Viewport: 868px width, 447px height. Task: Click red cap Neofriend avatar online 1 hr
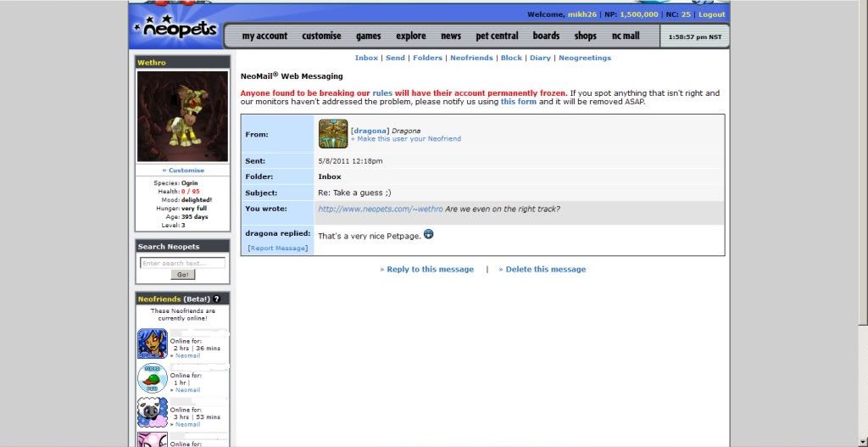tap(153, 378)
